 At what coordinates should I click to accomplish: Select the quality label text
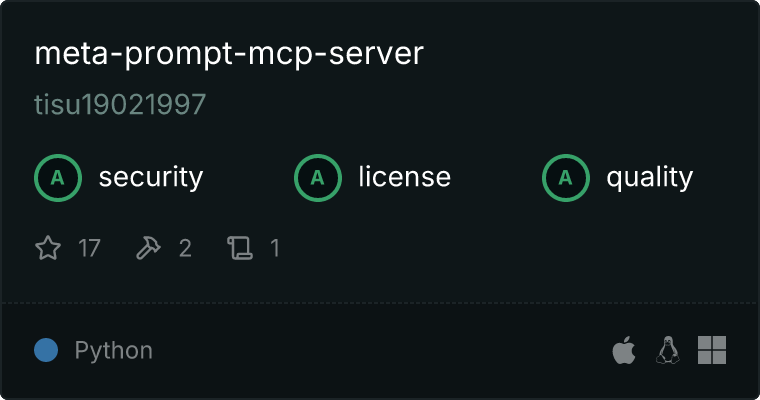click(x=649, y=177)
